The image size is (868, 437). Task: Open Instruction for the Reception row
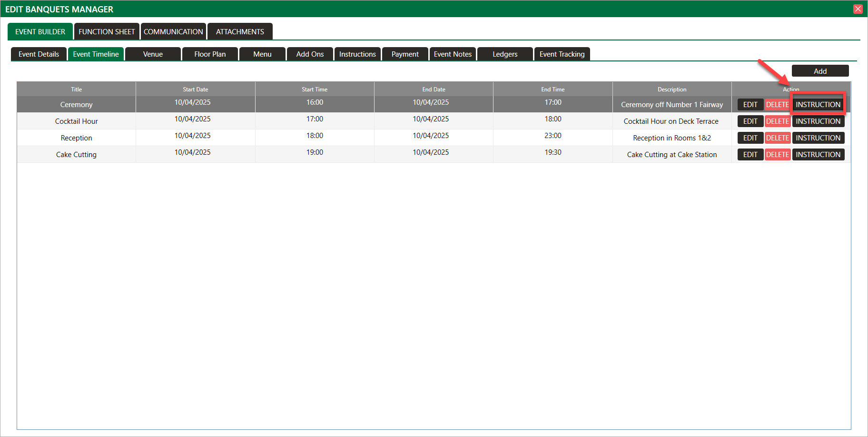click(x=818, y=138)
